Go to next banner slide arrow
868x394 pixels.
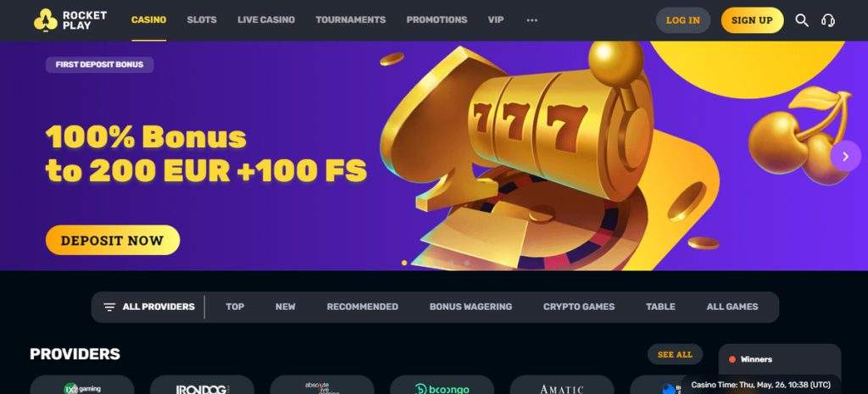[845, 157]
